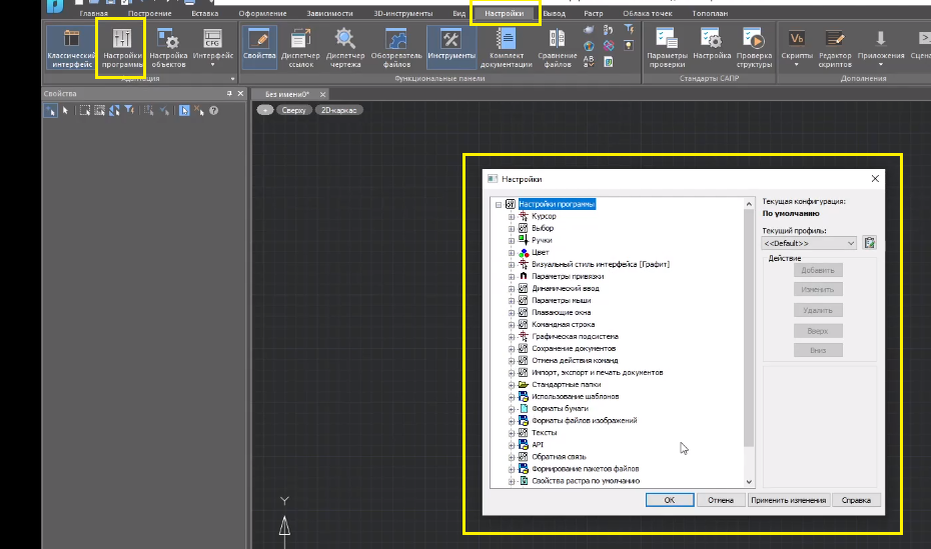Select Командная строка in the settings tree

point(563,325)
